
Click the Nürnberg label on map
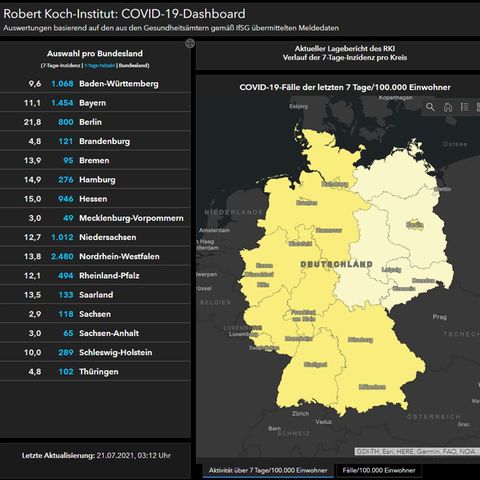pos(360,340)
